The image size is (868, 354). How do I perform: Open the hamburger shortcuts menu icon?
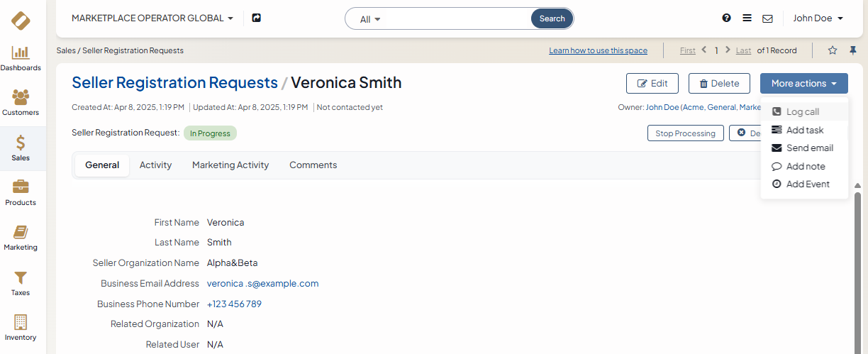(747, 18)
